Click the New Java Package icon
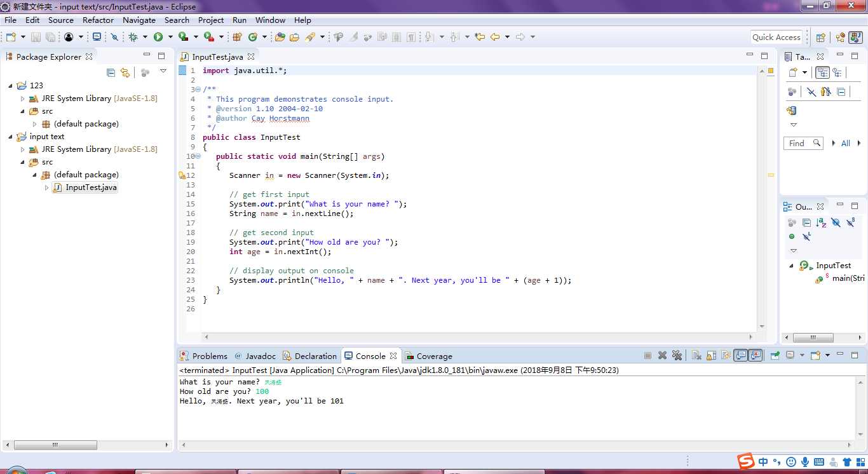 pos(237,37)
